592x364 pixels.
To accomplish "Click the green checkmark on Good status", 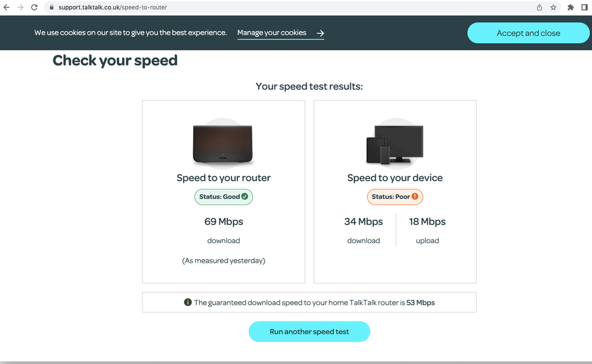I will 245,197.
